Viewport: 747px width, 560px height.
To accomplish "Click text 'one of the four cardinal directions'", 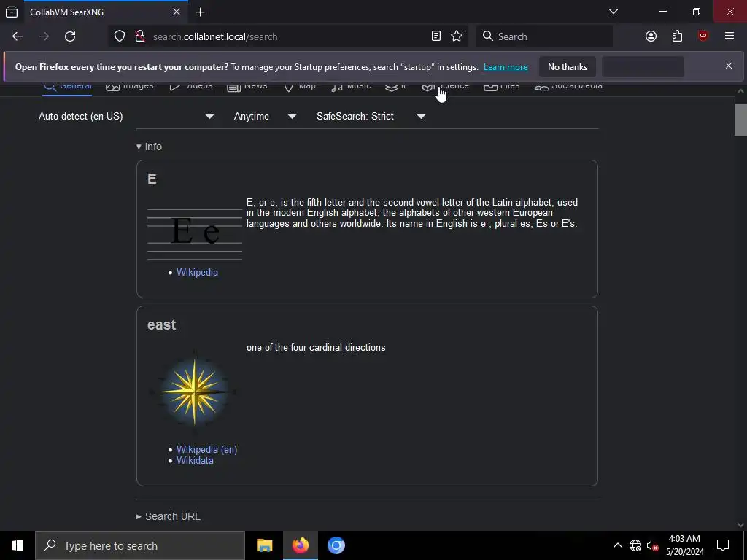I will 316,348.
